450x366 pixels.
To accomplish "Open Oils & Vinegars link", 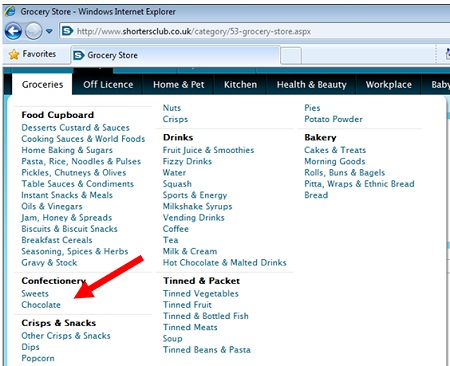I will (52, 206).
